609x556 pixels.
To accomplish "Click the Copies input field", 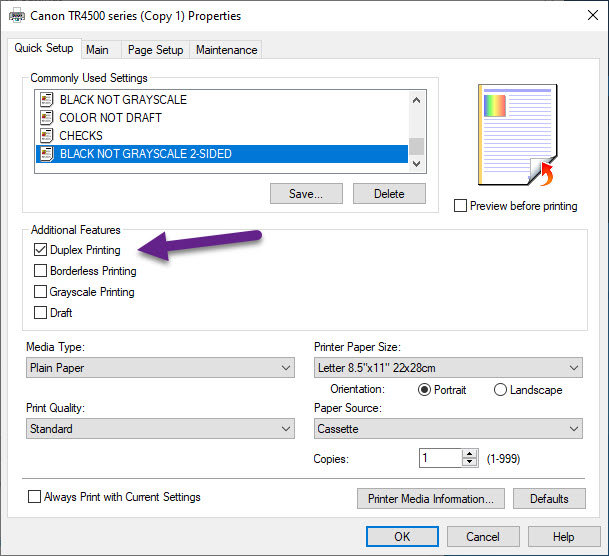I will point(441,458).
